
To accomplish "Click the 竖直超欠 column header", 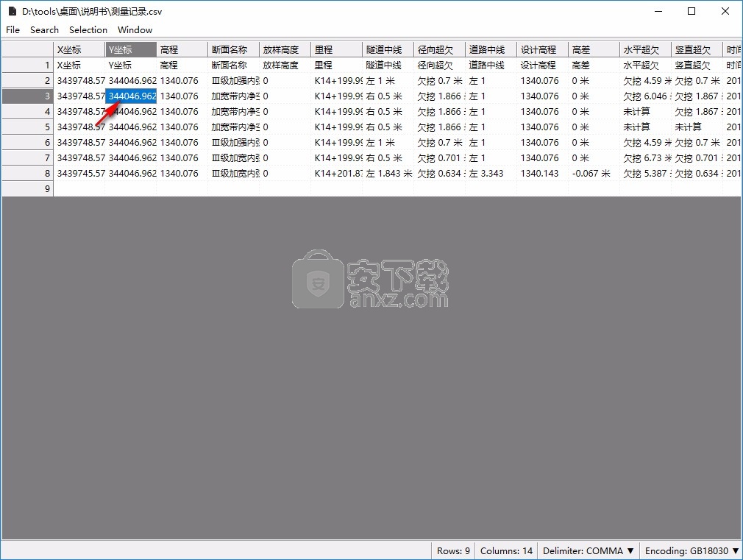I will 696,50.
